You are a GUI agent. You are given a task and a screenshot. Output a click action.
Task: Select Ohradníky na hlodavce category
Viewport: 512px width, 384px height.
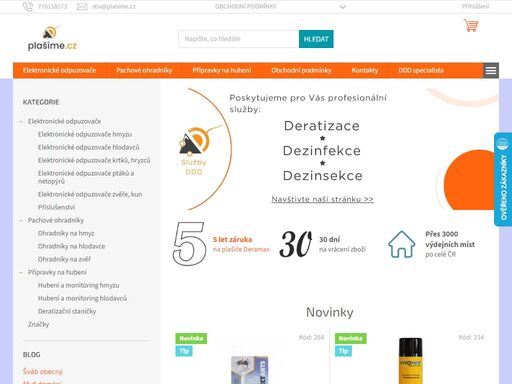[71, 246]
